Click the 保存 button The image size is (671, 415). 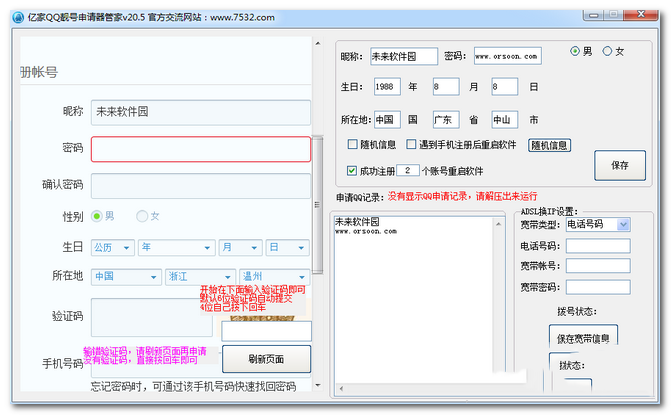(620, 165)
